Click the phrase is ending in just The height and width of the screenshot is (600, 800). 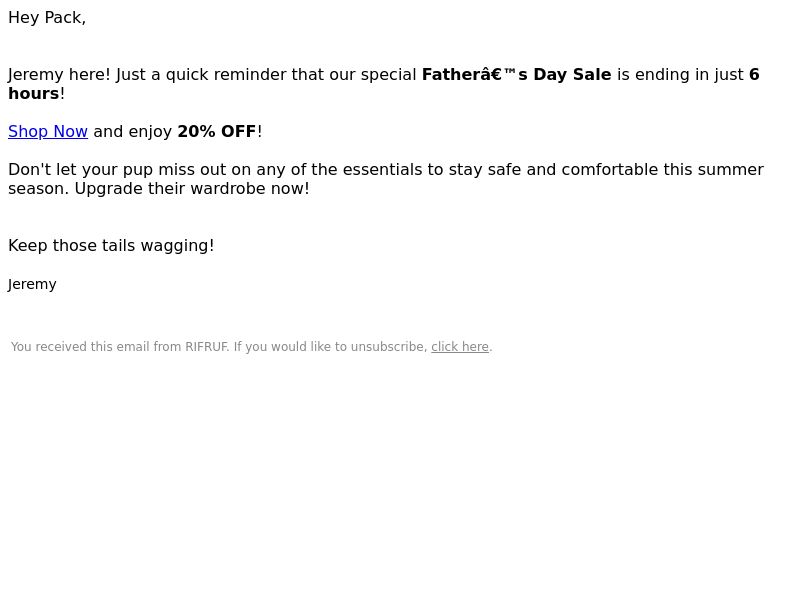pyautogui.click(x=680, y=74)
